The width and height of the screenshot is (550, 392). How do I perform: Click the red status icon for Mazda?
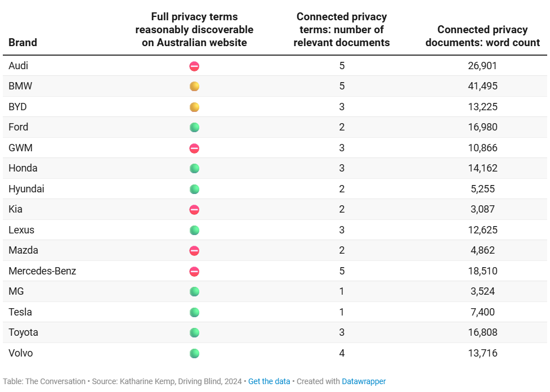click(x=194, y=251)
